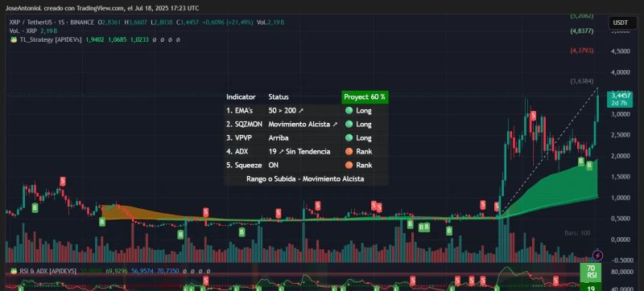Click the S sell marker at the chart's highest peak
This screenshot has width=644, height=291.
click(x=533, y=116)
